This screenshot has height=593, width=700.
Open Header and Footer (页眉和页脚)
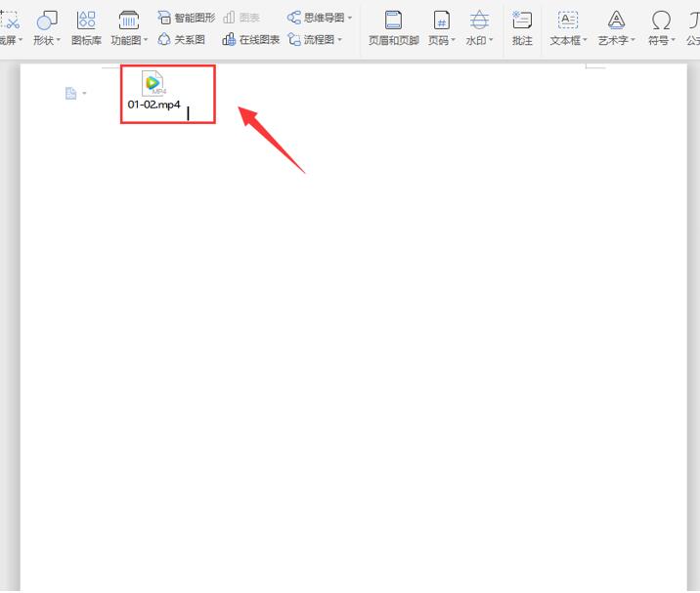(393, 27)
